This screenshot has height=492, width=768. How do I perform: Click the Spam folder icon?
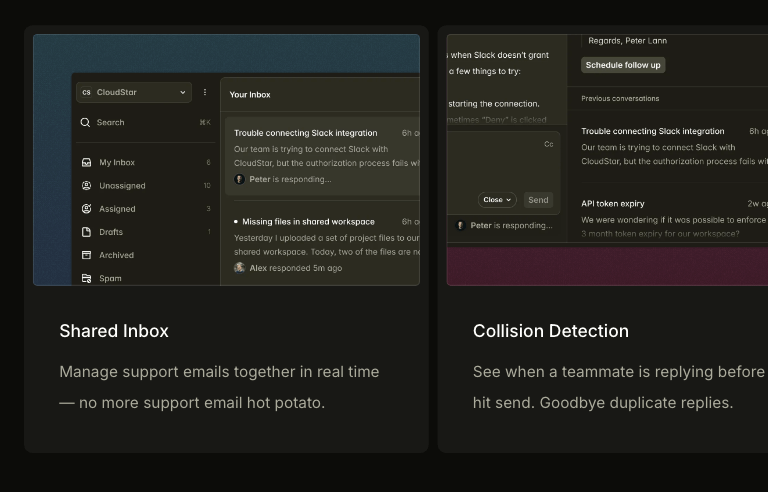pos(87,278)
